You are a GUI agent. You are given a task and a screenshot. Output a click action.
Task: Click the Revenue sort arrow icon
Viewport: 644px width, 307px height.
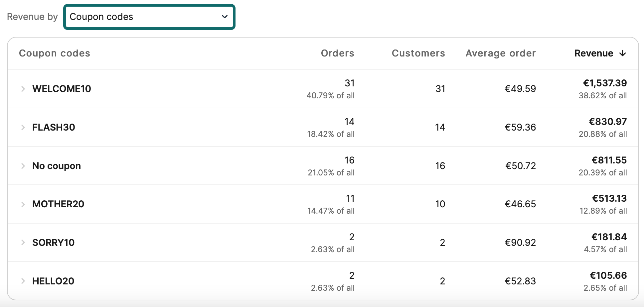click(623, 53)
